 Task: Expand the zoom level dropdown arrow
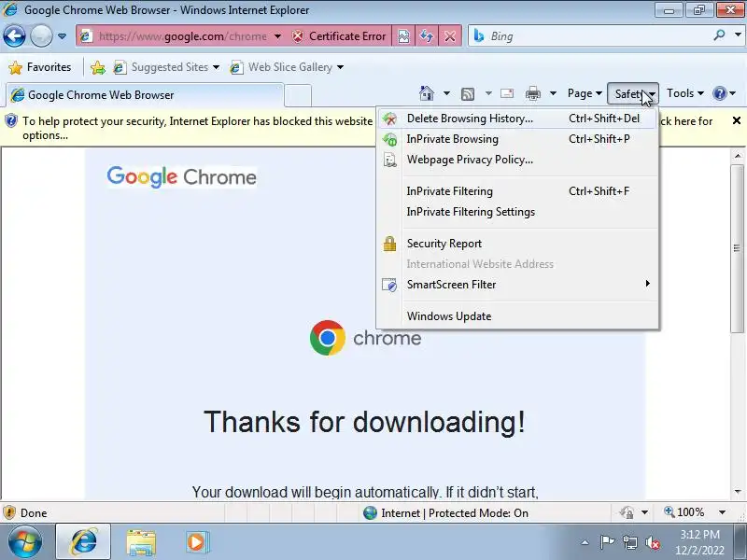pos(722,512)
